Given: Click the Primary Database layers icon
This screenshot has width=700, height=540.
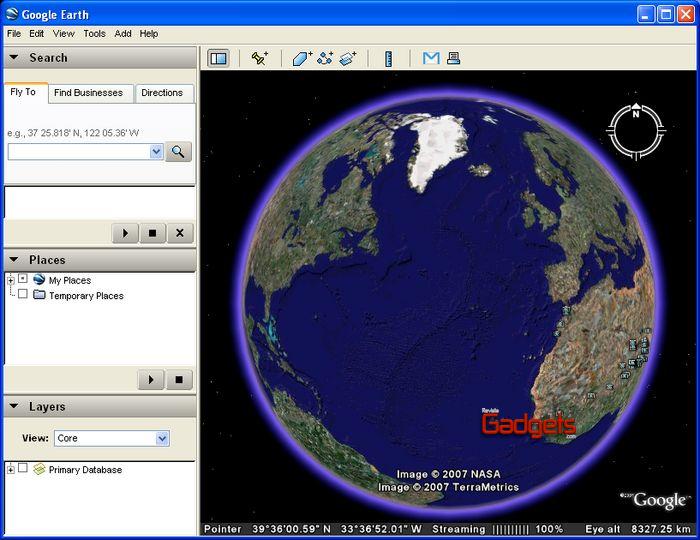Looking at the screenshot, I should [x=39, y=469].
